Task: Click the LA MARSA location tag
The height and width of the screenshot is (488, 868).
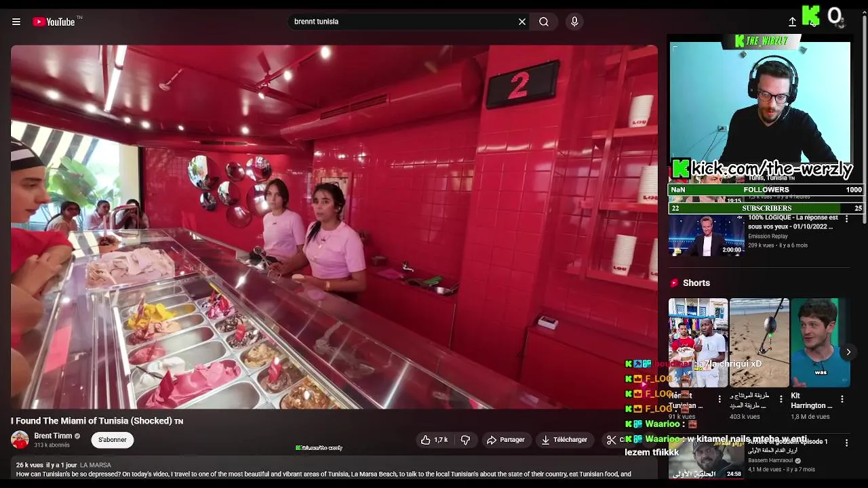Action: [x=96, y=465]
